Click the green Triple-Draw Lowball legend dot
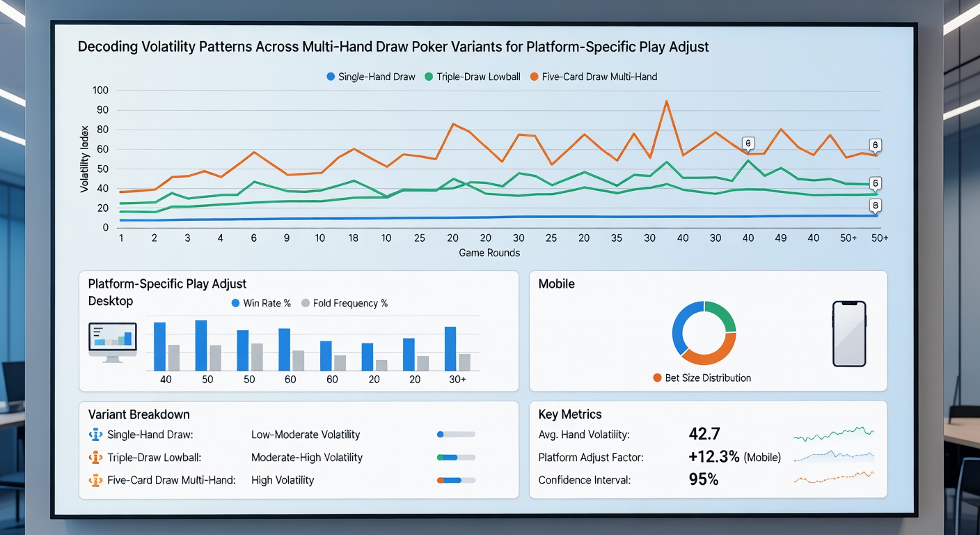The height and width of the screenshot is (535, 980). pyautogui.click(x=429, y=77)
